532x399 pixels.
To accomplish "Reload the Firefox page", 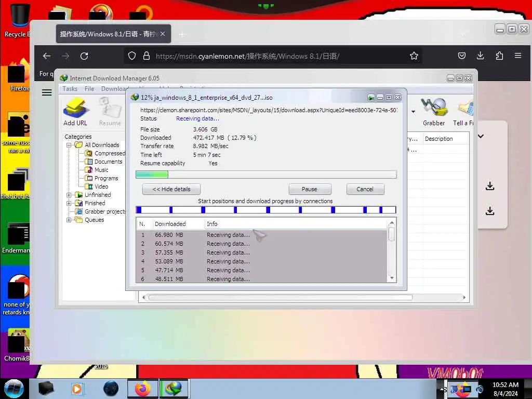I will click(84, 56).
